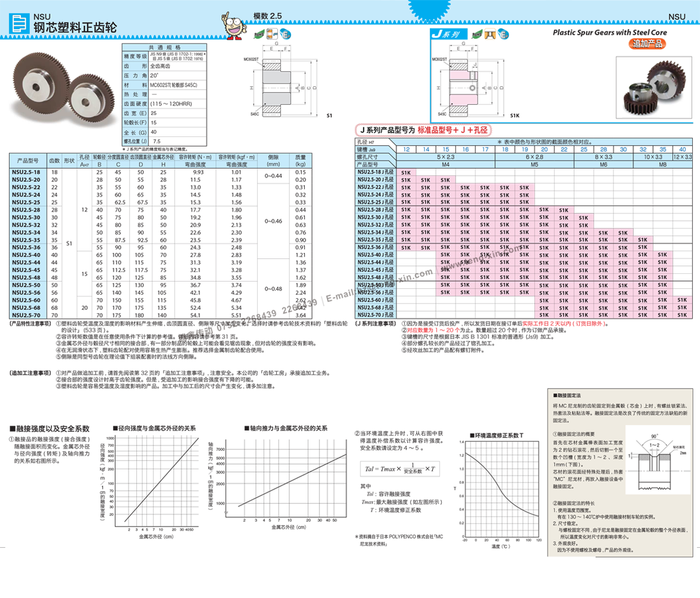Click the RoHS badge next to J系列

point(476,35)
